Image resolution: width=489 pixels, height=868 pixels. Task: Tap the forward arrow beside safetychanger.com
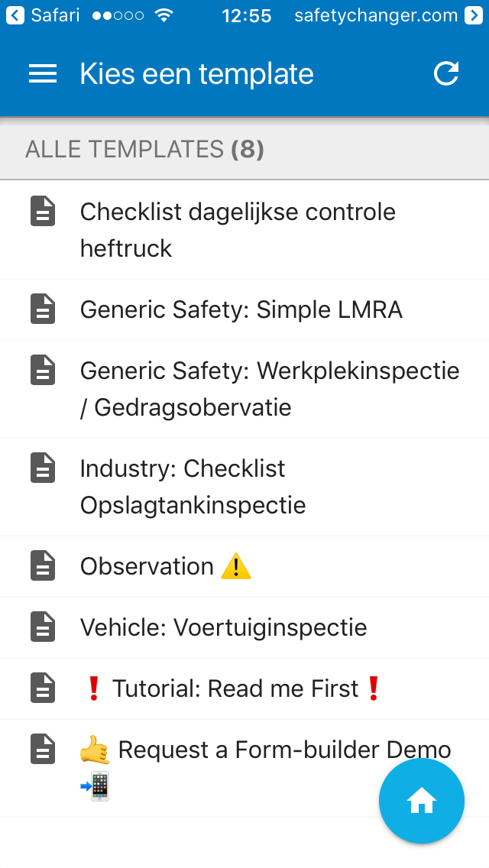[474, 15]
